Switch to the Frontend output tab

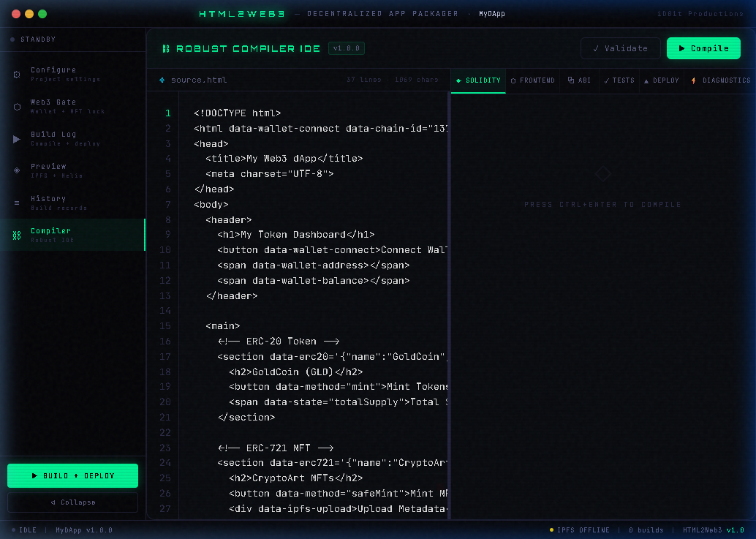click(x=533, y=80)
